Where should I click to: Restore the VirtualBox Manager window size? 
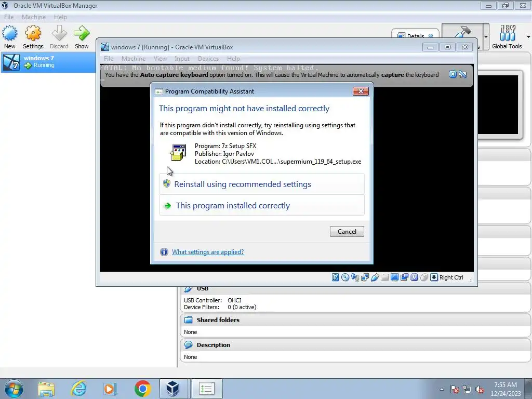tap(506, 5)
